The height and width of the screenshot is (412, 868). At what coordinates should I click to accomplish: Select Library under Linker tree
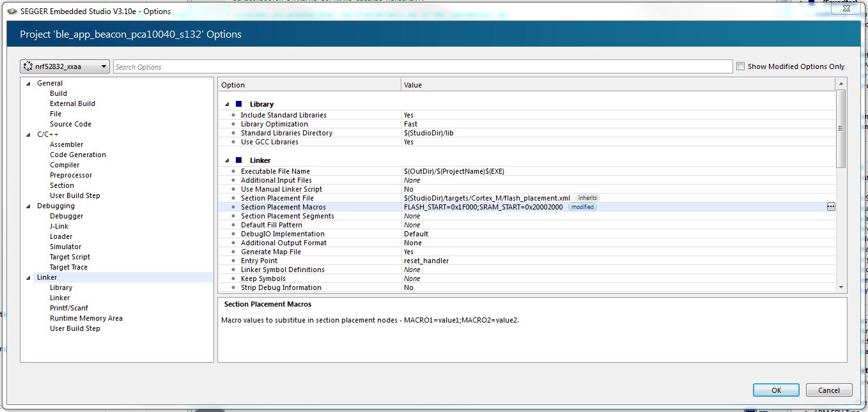[x=61, y=287]
